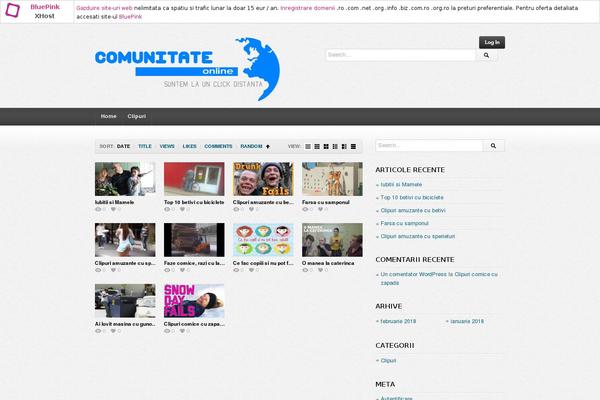Click the BluePink XHost logo icon
600x400 pixels.
point(12,10)
